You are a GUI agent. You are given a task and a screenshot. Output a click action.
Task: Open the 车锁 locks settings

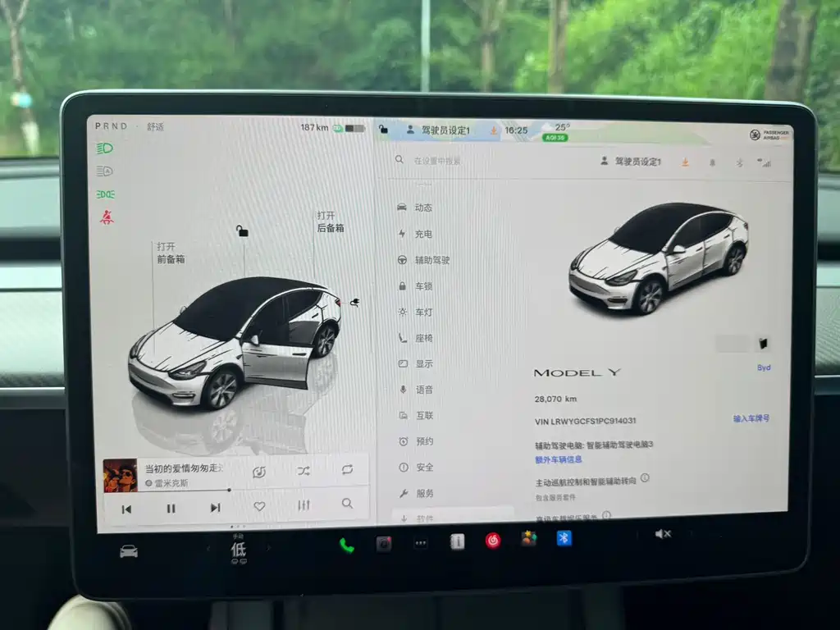(415, 286)
